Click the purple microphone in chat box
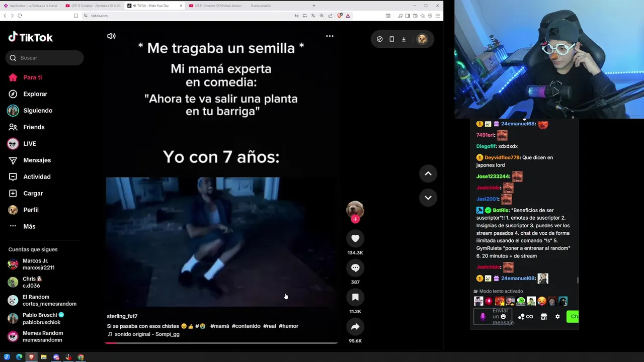The height and width of the screenshot is (362, 644). 482,316
